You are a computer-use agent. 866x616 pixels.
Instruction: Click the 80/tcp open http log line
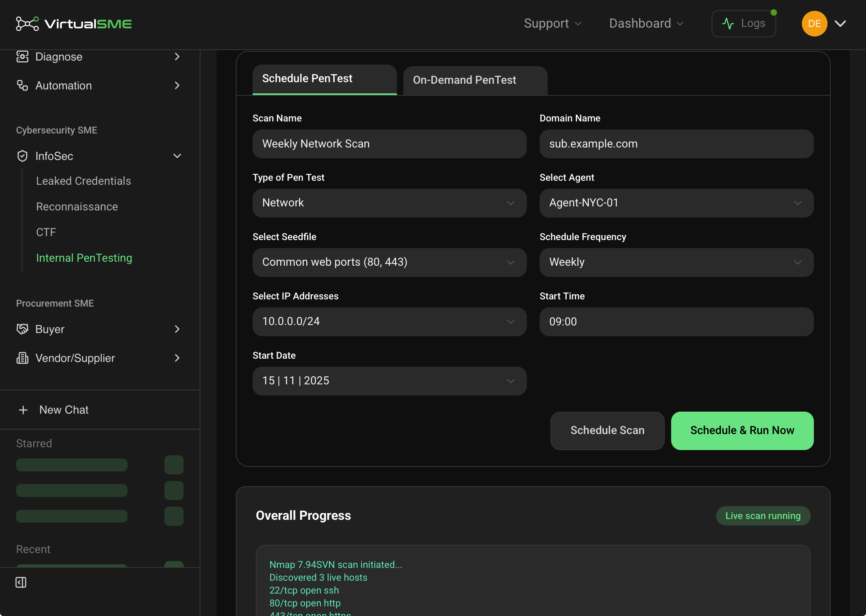305,603
